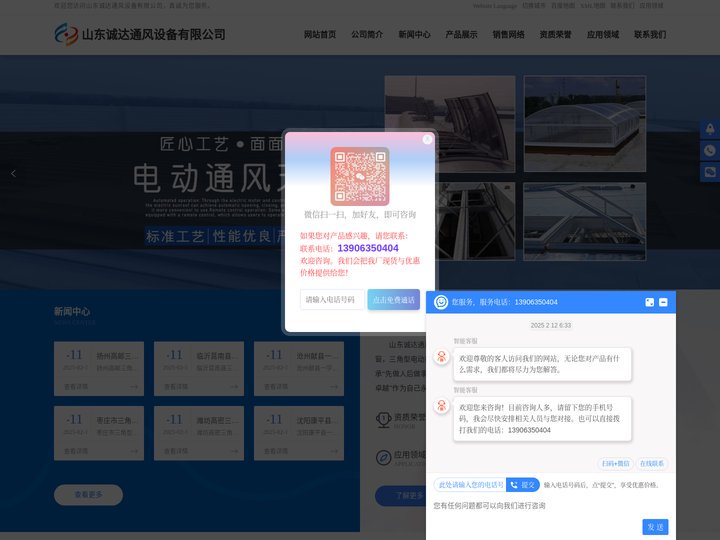
Task: Click arrow on 沧州献县 news card
Action: [x=334, y=387]
